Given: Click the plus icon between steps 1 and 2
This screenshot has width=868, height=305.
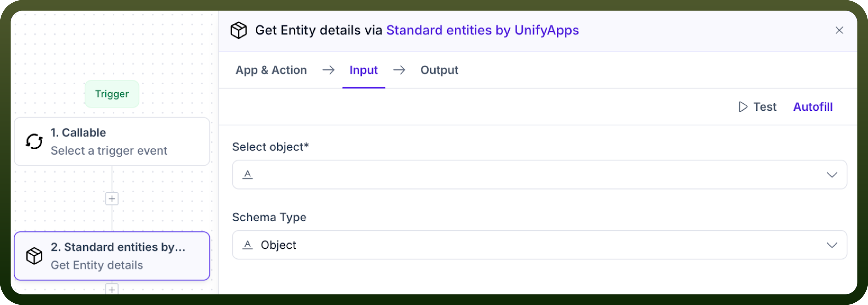Looking at the screenshot, I should click(x=112, y=199).
